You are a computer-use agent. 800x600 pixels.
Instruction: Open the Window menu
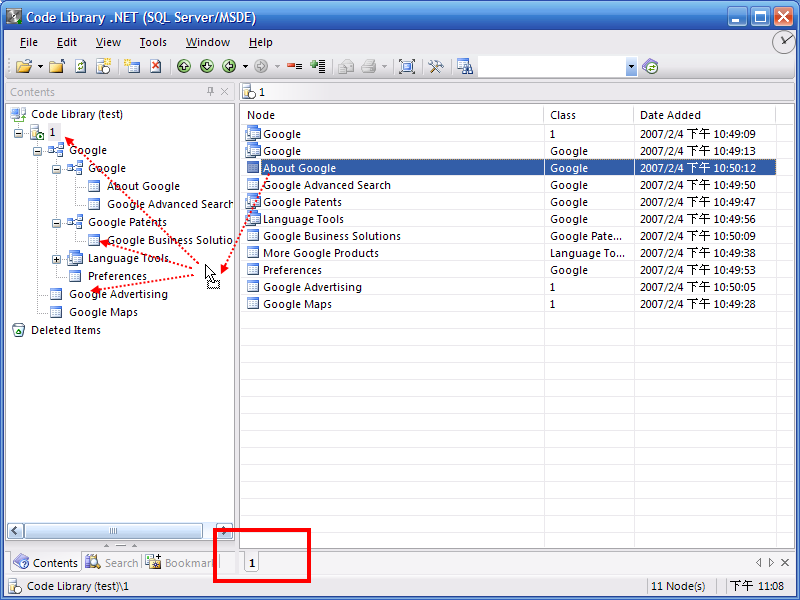[x=208, y=42]
